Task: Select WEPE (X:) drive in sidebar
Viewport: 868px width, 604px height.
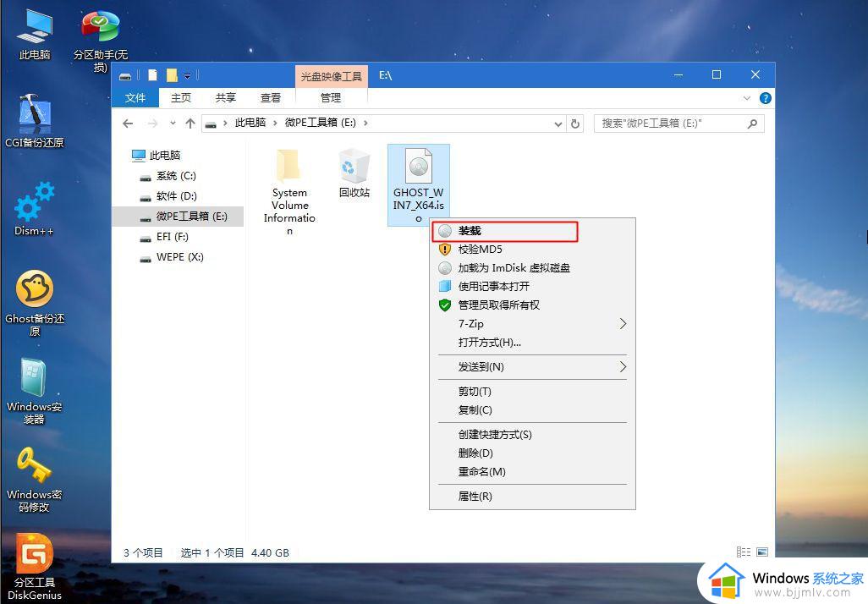Action: 172,257
